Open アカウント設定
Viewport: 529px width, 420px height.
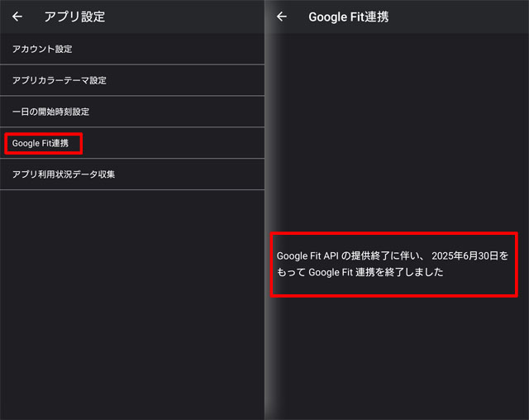[132, 50]
